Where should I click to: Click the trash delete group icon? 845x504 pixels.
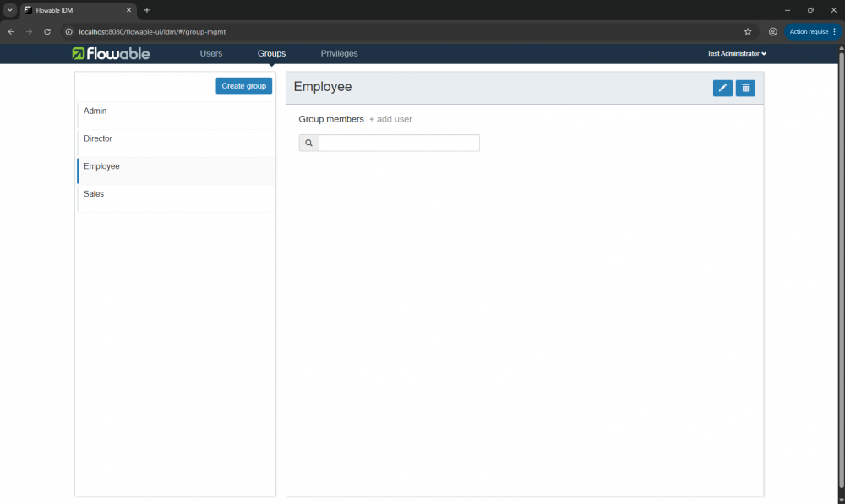[x=745, y=88]
